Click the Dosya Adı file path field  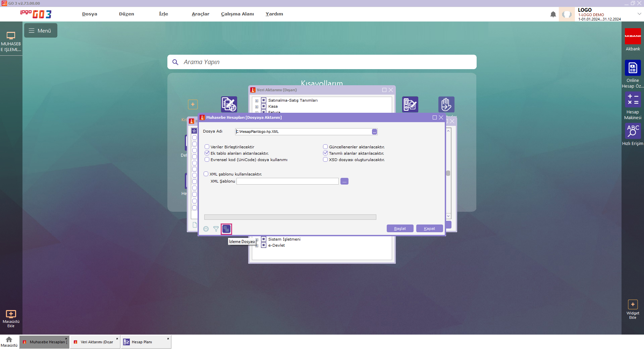click(x=303, y=132)
